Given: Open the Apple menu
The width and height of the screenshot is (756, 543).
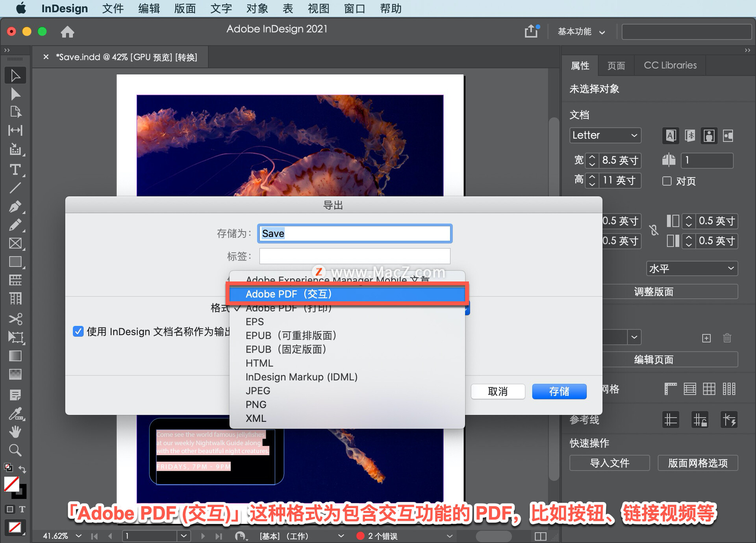Looking at the screenshot, I should tap(21, 8).
